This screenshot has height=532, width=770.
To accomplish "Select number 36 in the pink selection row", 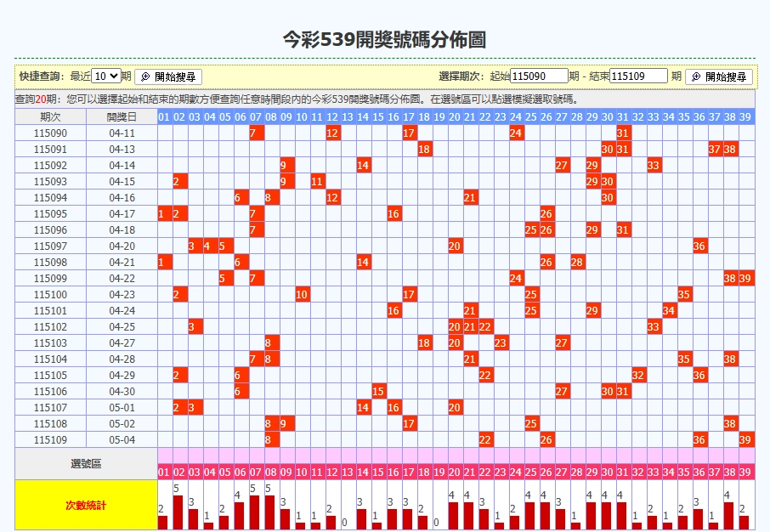I will pos(699,472).
